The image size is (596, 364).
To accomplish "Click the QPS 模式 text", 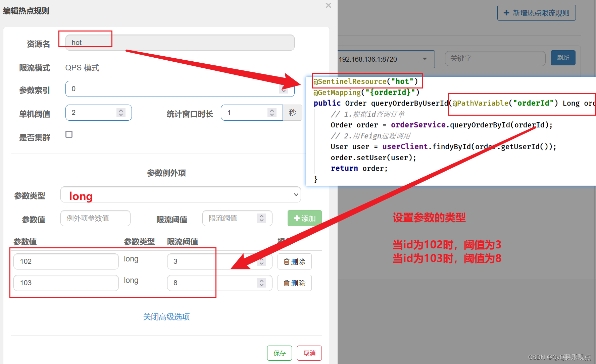I will pyautogui.click(x=82, y=68).
